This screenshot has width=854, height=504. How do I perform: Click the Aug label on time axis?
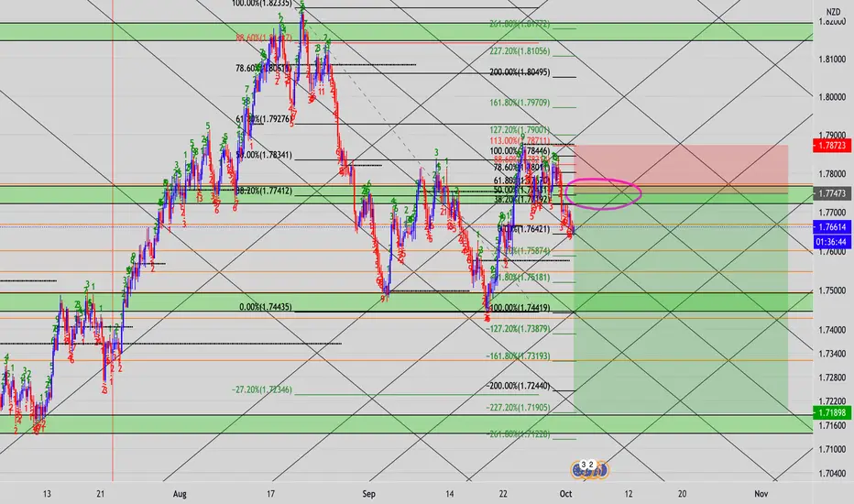[x=180, y=494]
